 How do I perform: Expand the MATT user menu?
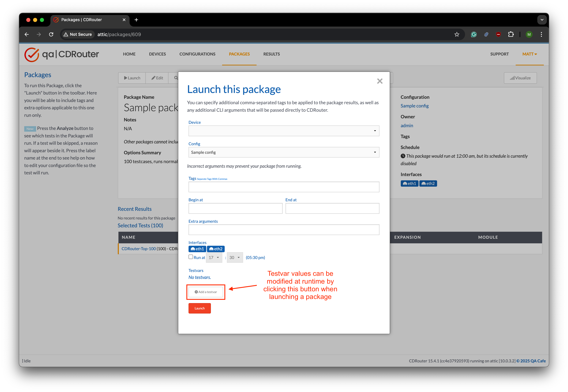pos(529,54)
